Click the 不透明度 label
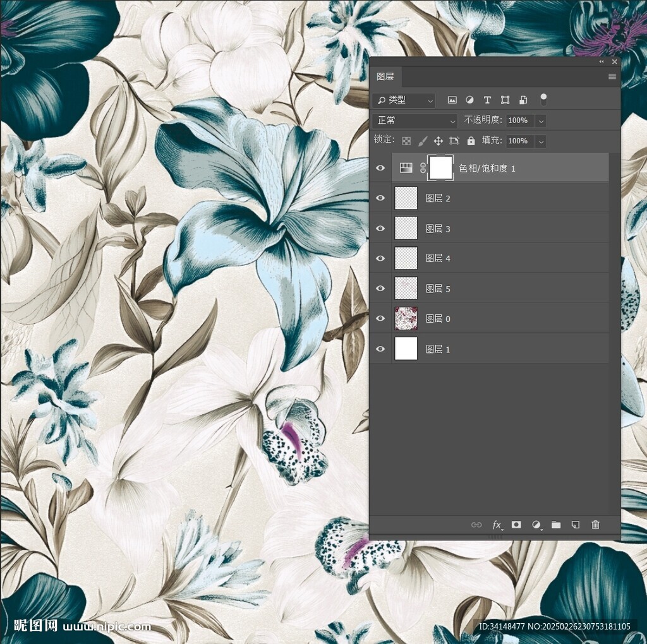This screenshot has width=647, height=644. [x=483, y=120]
